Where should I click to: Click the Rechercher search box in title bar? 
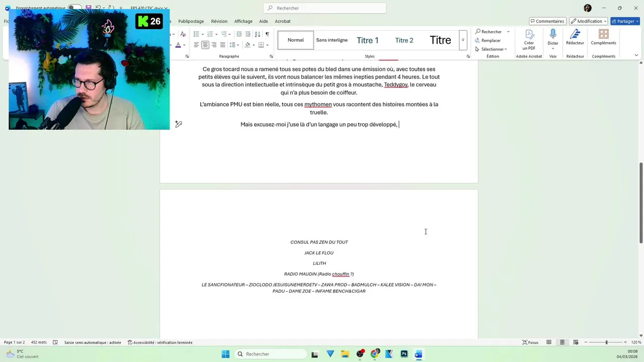pyautogui.click(x=325, y=8)
